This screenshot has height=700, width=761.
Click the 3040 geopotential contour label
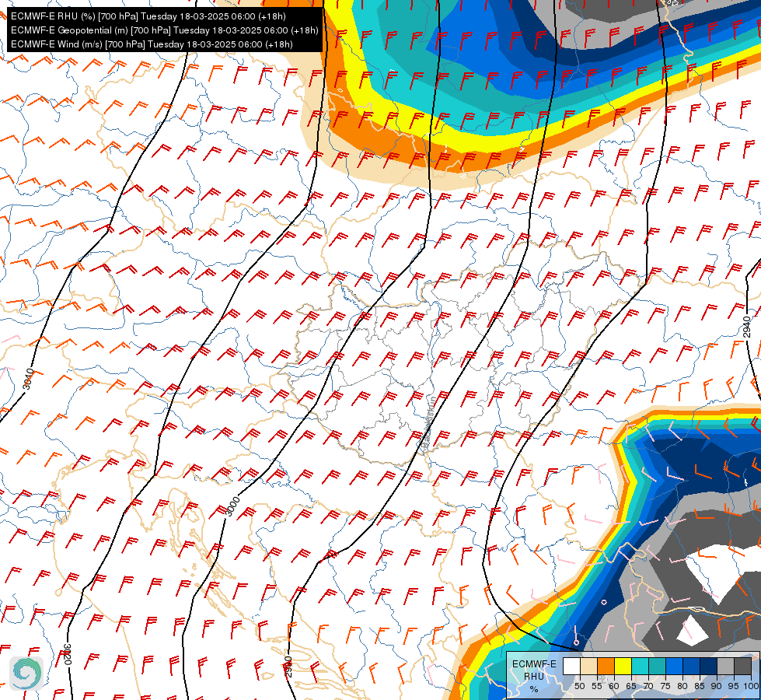29,379
